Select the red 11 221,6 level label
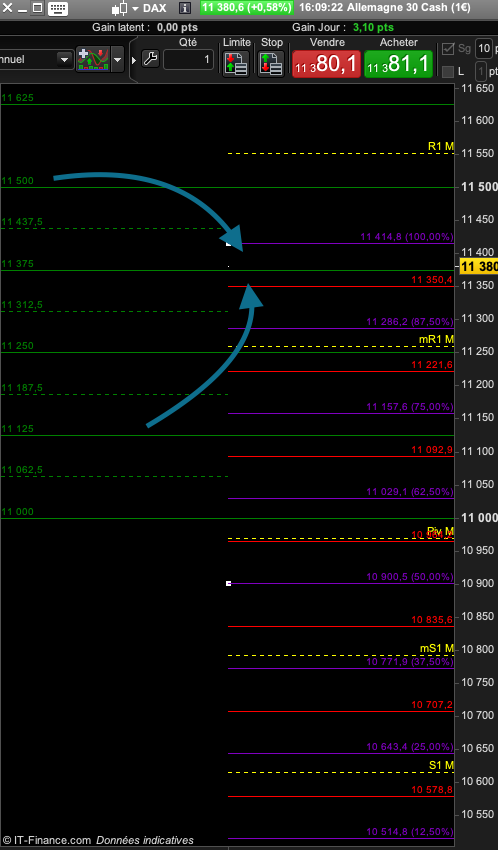The width and height of the screenshot is (498, 850). [432, 365]
